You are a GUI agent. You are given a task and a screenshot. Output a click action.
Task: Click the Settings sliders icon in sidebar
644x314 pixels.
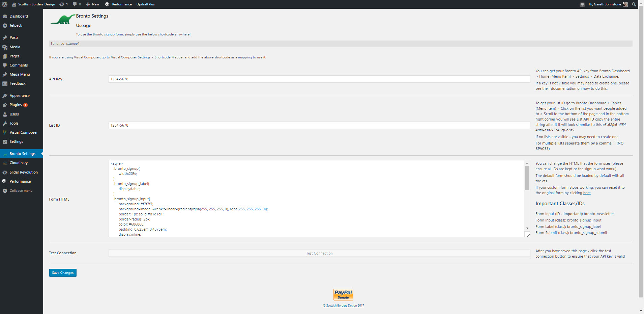(5, 142)
